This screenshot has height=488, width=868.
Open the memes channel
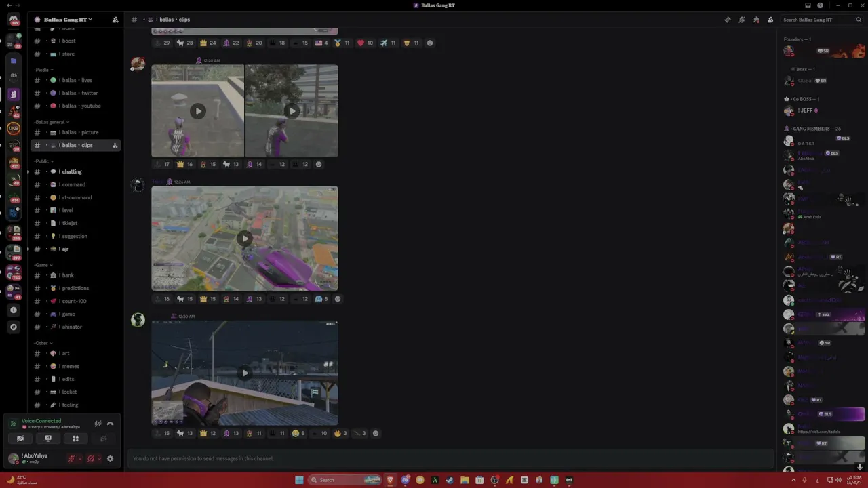point(76,366)
